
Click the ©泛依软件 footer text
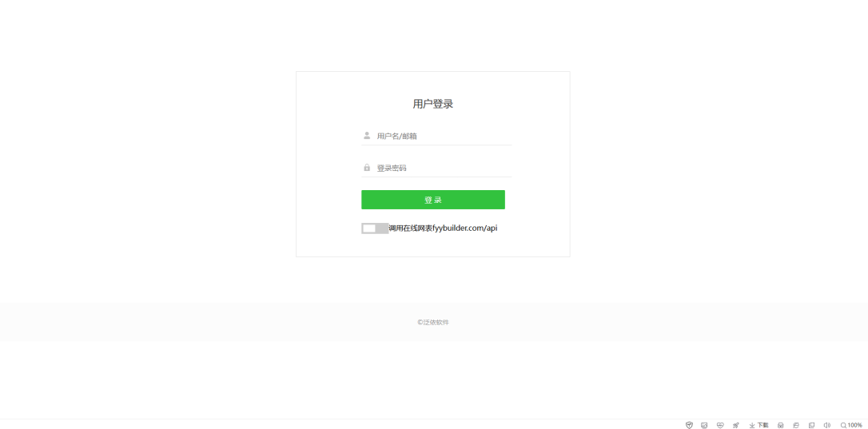pyautogui.click(x=433, y=322)
